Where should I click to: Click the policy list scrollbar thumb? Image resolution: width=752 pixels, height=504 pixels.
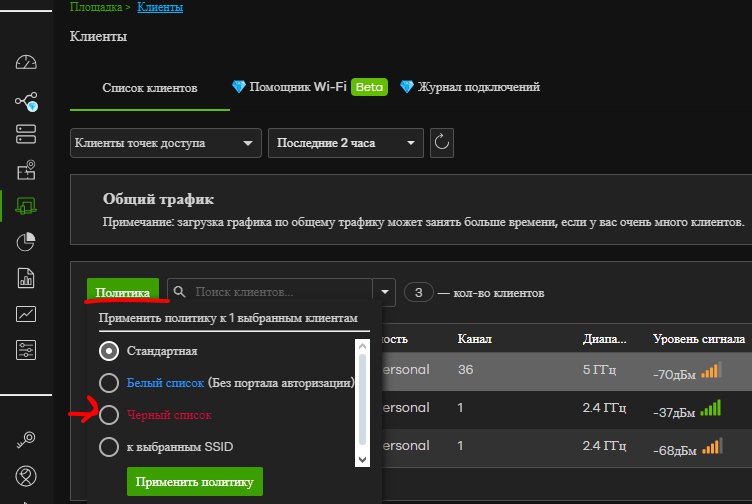pyautogui.click(x=363, y=399)
